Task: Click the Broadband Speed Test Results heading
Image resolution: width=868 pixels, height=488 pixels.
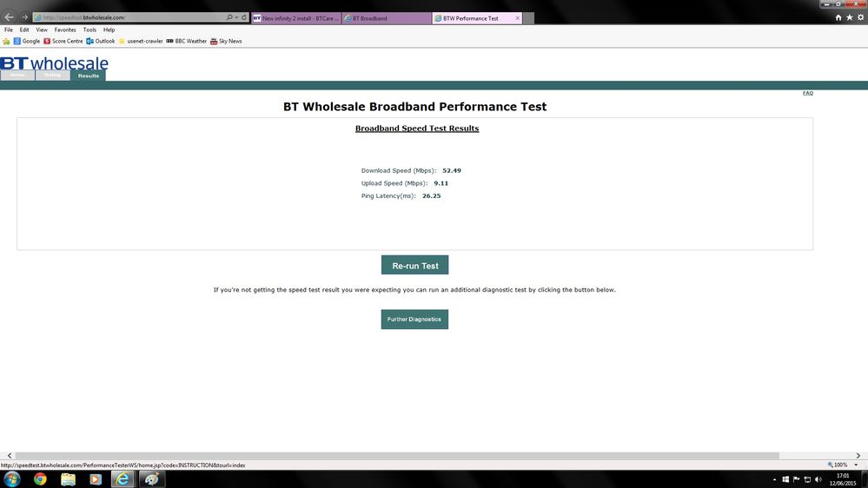Action: 417,129
